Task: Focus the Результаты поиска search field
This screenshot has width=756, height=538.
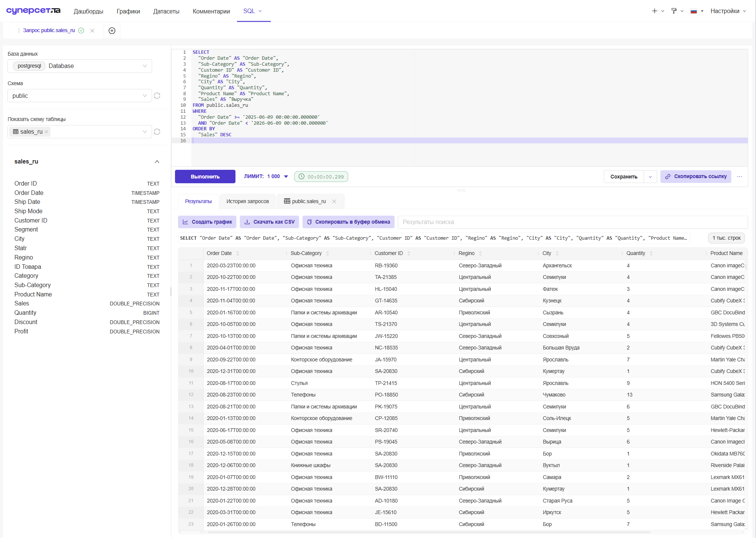Action: 573,222
